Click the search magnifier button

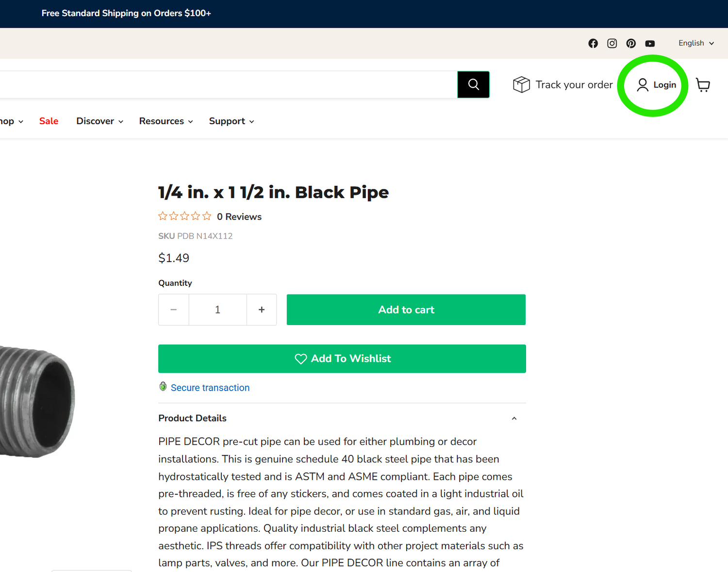coord(473,84)
